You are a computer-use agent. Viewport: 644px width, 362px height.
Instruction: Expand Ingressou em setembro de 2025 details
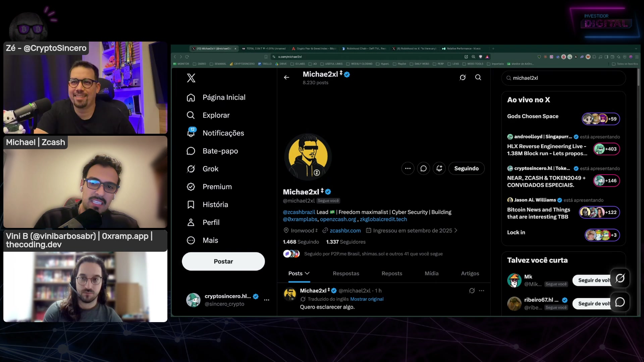click(412, 231)
